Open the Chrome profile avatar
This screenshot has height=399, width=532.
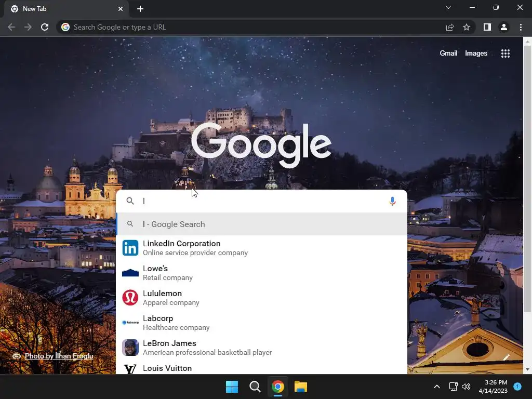tap(504, 27)
